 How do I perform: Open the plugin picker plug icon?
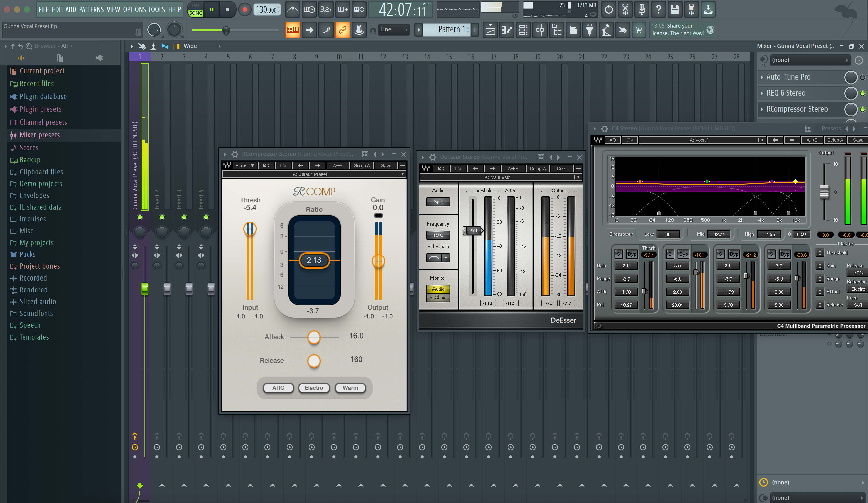589,30
